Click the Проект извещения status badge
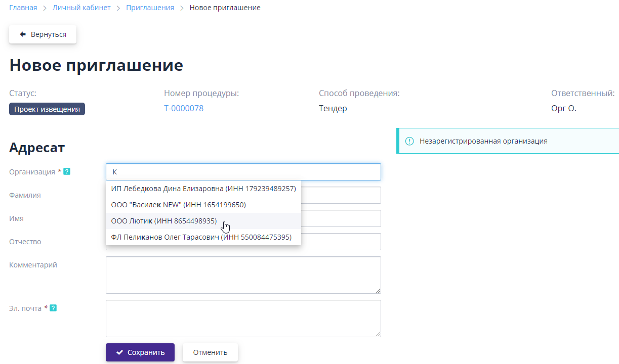 tap(47, 109)
